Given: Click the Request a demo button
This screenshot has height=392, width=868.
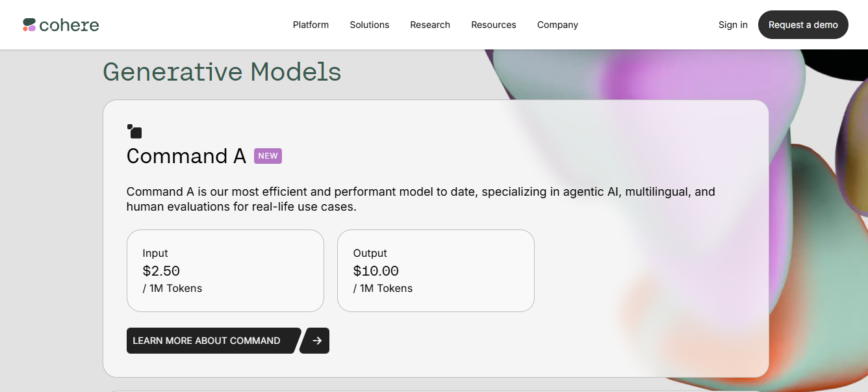Looking at the screenshot, I should click(x=803, y=25).
